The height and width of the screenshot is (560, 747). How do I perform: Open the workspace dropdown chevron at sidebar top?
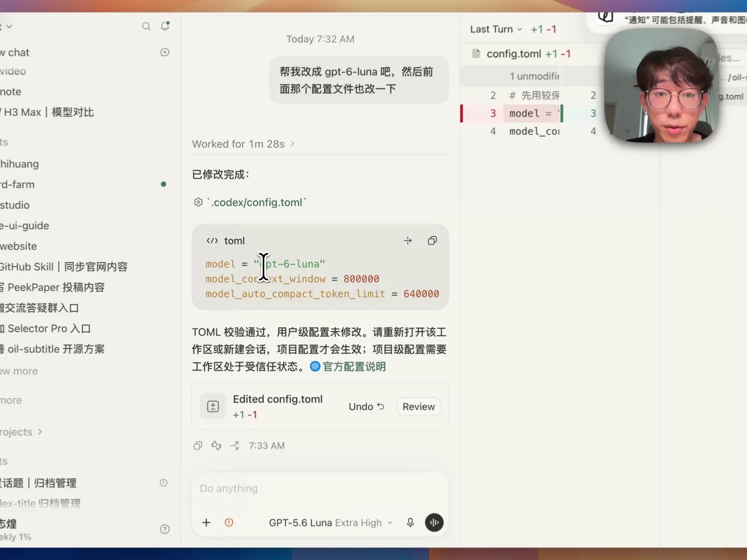9,27
